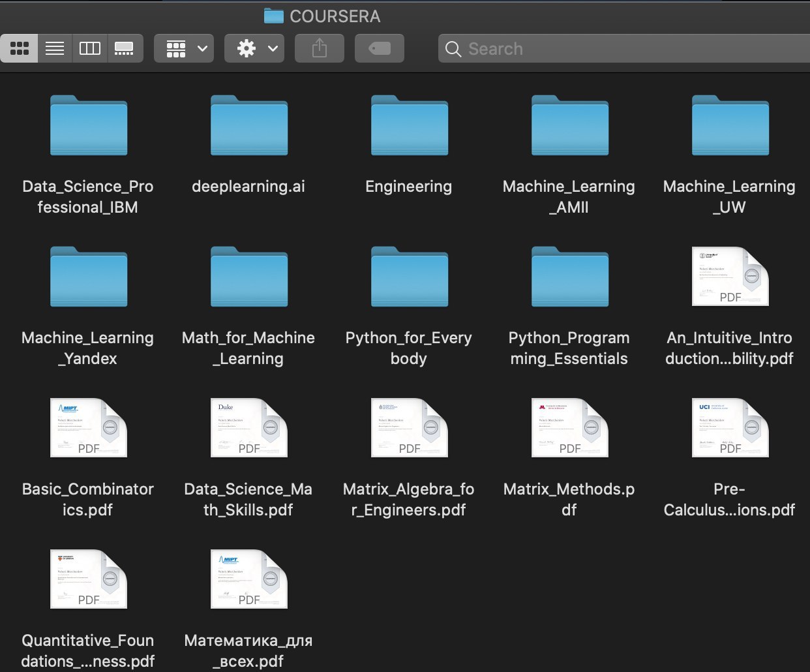Screen dimensions: 810x672
Task: Click the Matrix_Algebra_for_Engineers.pdf file name
Action: pyautogui.click(x=409, y=500)
